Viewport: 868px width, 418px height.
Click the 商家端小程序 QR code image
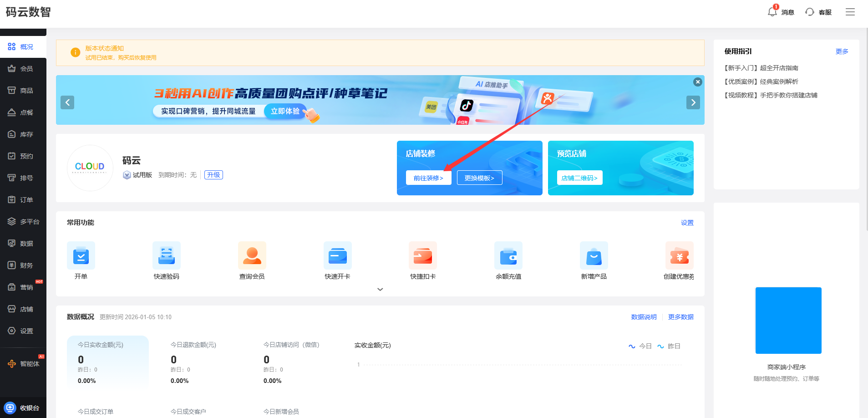coord(788,321)
